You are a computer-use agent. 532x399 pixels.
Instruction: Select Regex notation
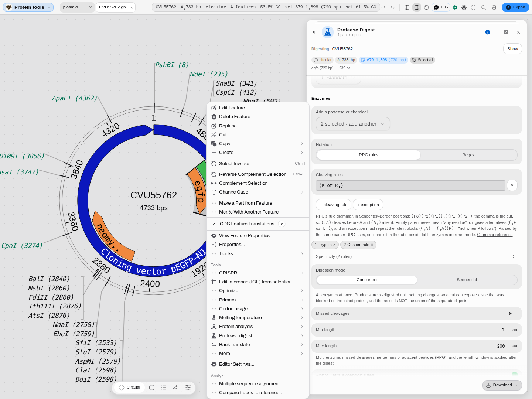tap(468, 155)
